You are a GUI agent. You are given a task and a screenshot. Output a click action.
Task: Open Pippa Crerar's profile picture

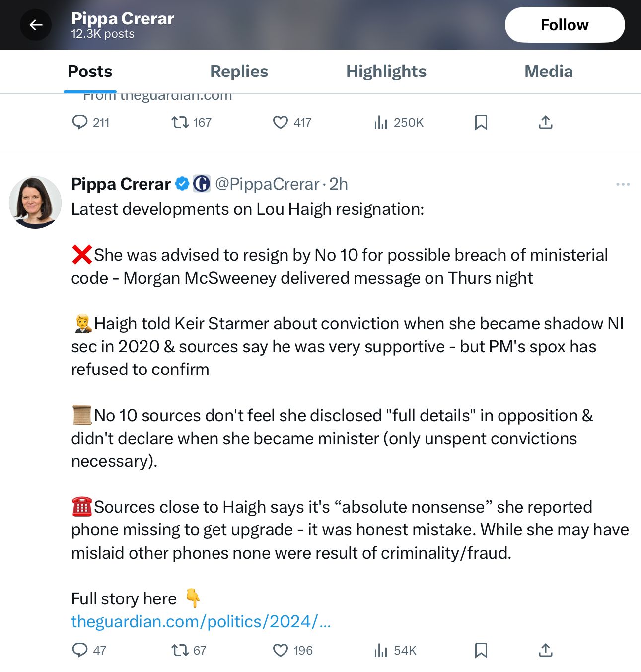click(35, 203)
